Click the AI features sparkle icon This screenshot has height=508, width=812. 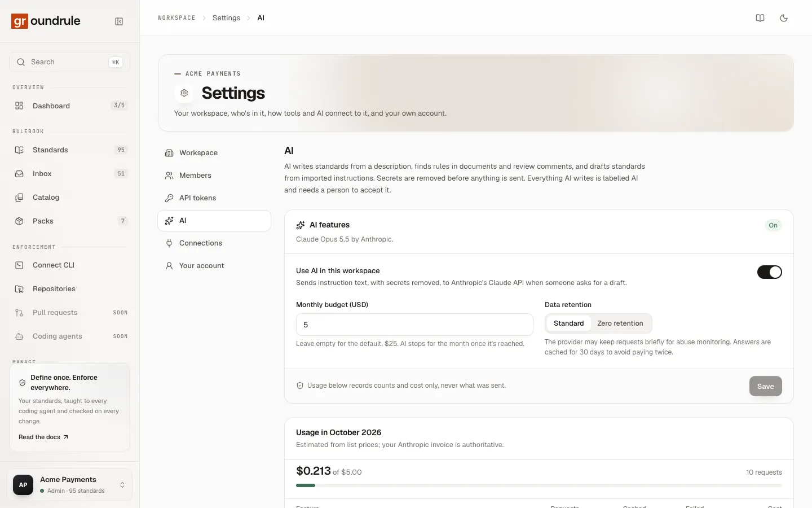(301, 225)
